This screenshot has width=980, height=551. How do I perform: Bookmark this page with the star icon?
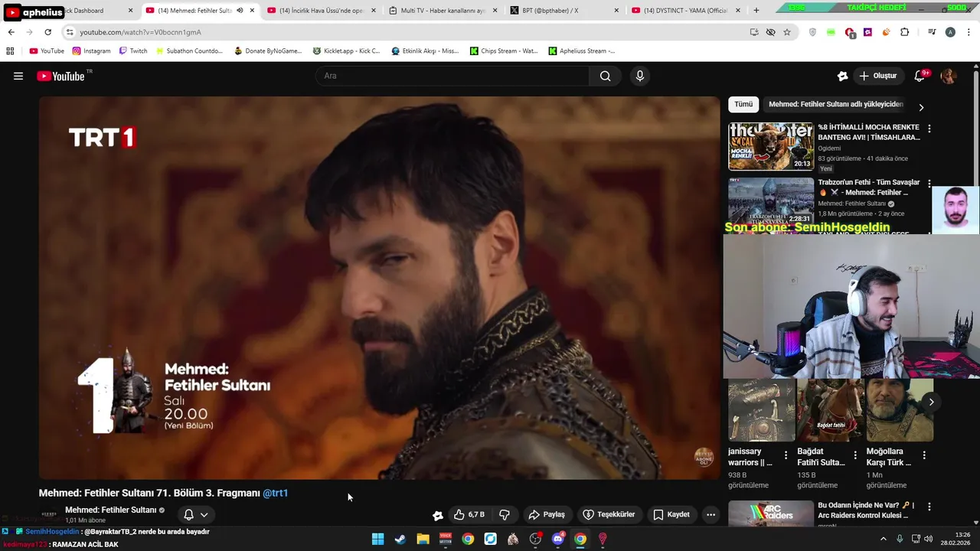(787, 32)
